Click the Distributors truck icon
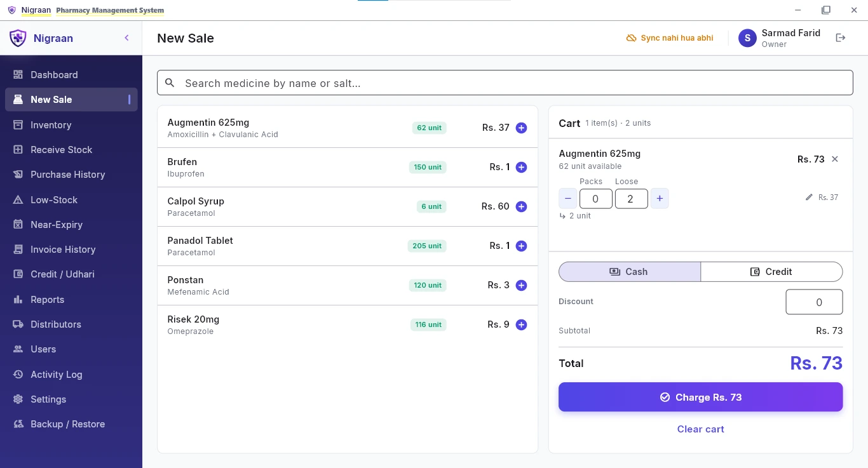 [18, 324]
